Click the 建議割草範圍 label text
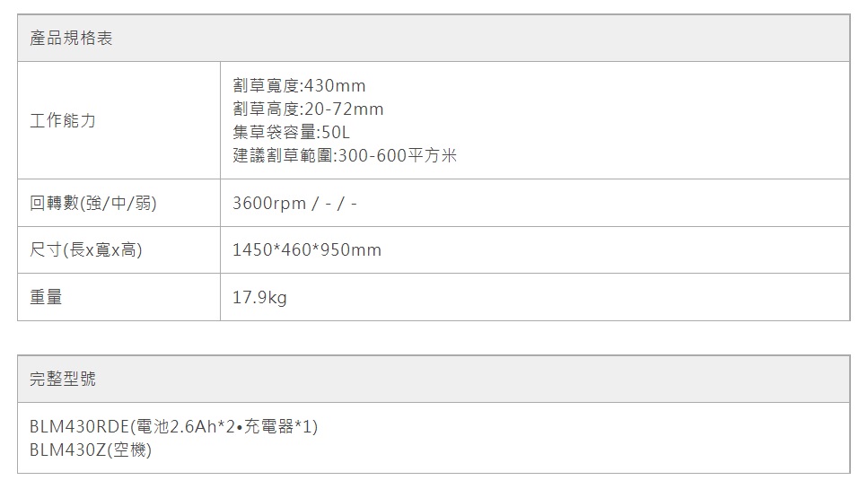 [x=281, y=156]
